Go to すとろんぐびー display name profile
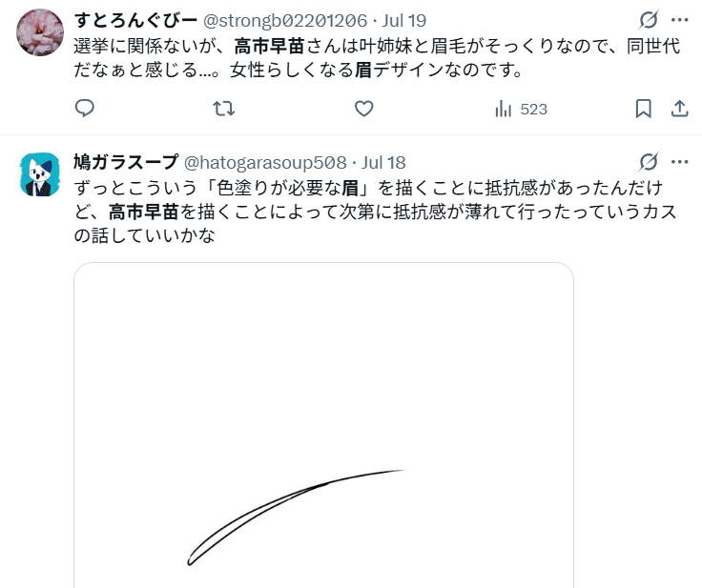The image size is (702, 588). point(135,21)
